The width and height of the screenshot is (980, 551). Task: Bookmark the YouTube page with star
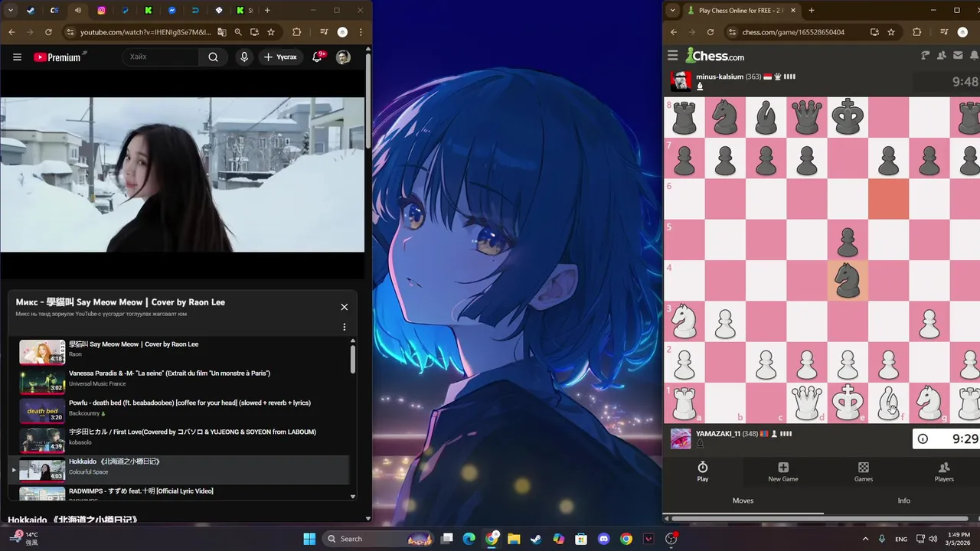pos(271,32)
